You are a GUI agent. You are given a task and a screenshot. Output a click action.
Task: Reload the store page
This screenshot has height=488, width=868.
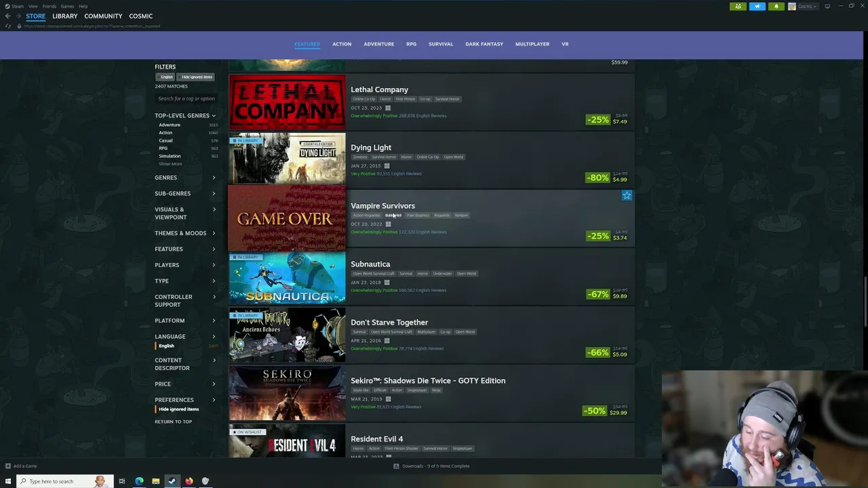coord(8,26)
